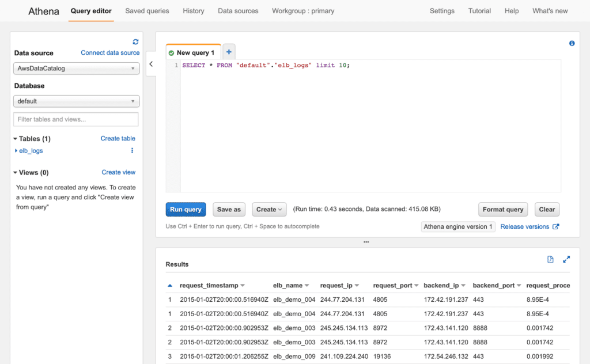Click the Run query button
Image resolution: width=590 pixels, height=364 pixels.
coord(186,210)
